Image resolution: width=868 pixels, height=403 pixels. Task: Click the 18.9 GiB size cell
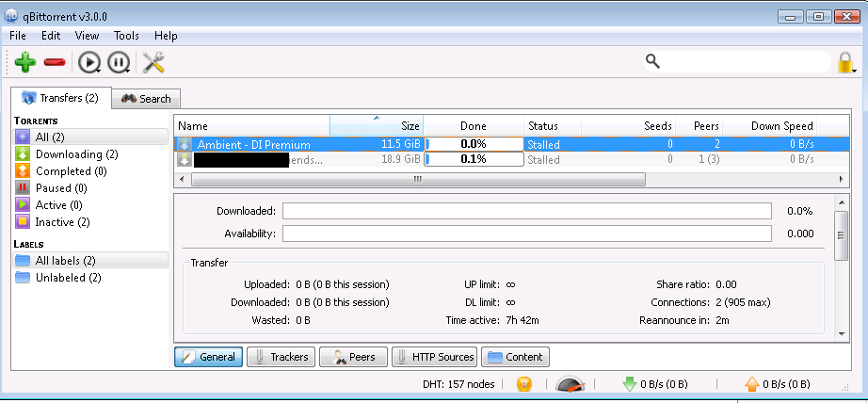pyautogui.click(x=401, y=159)
